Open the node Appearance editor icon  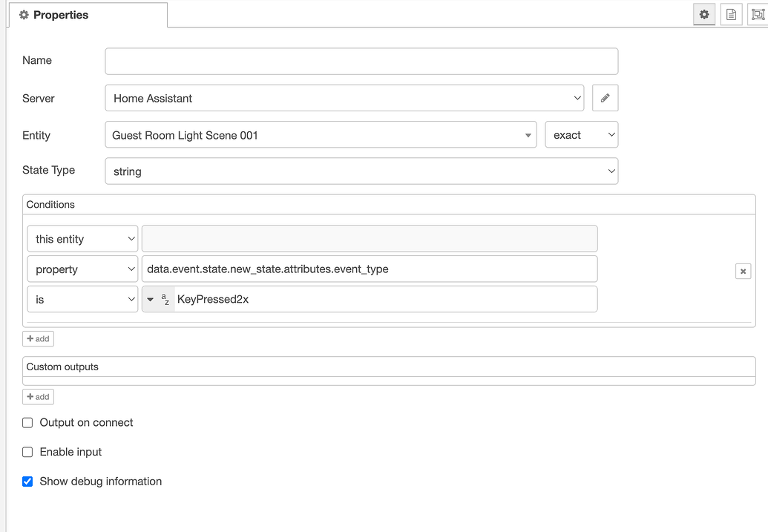click(758, 14)
